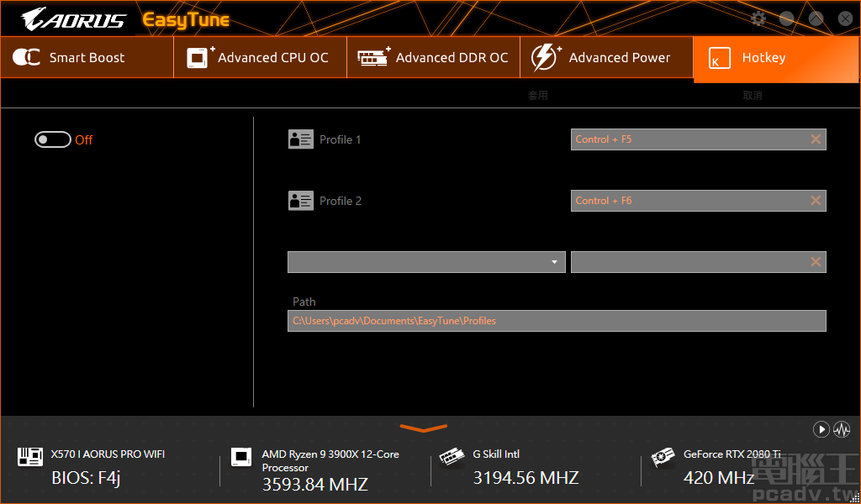Open the settings gear in title bar
Screen dimensions: 861x504
click(x=758, y=18)
